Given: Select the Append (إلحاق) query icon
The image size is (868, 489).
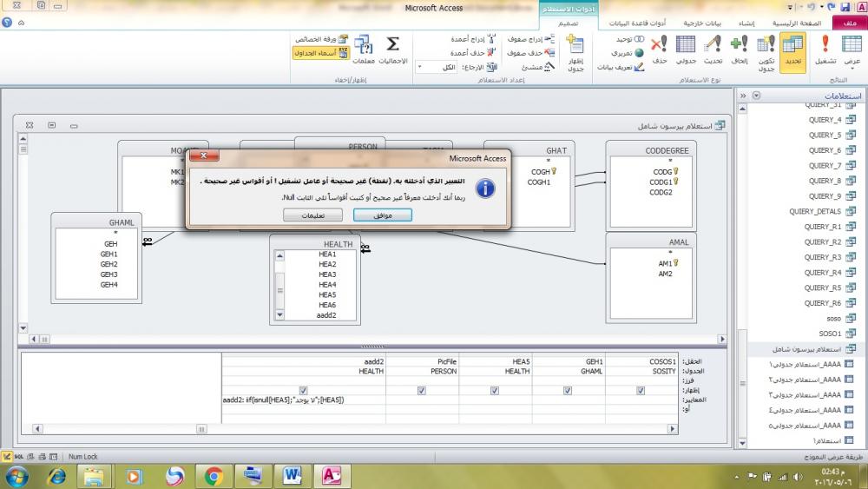Looking at the screenshot, I should [739, 50].
